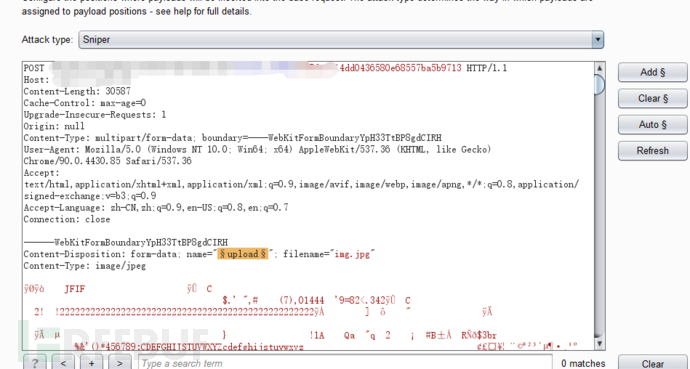Place cursor on the Connection: close line
Screen dimensions: 690x369
(x=67, y=219)
